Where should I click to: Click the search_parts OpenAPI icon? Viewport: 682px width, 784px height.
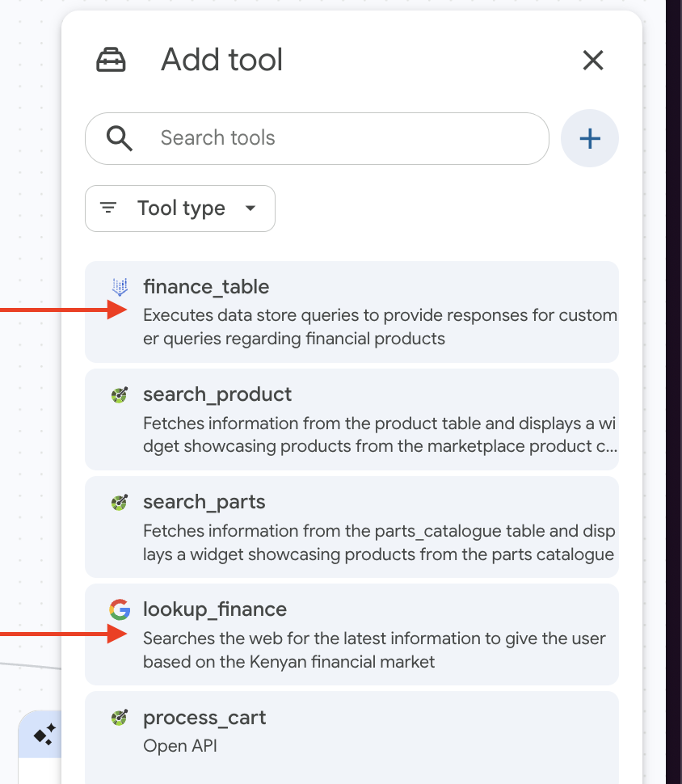(x=120, y=502)
